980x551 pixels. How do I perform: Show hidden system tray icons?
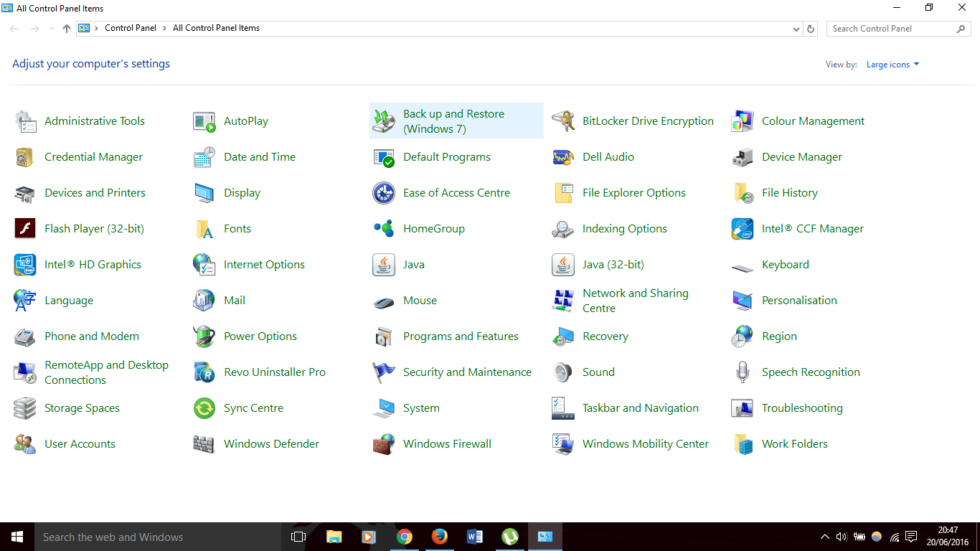tap(824, 537)
